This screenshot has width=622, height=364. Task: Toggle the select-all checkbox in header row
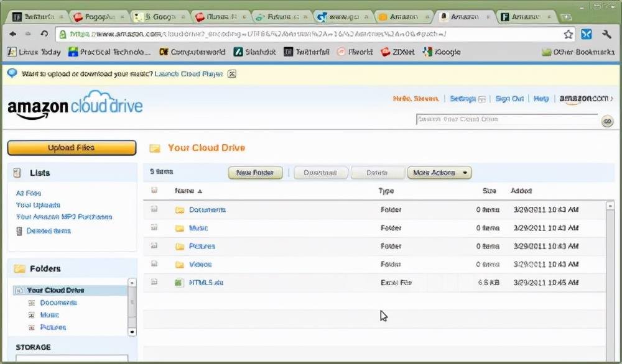click(154, 191)
